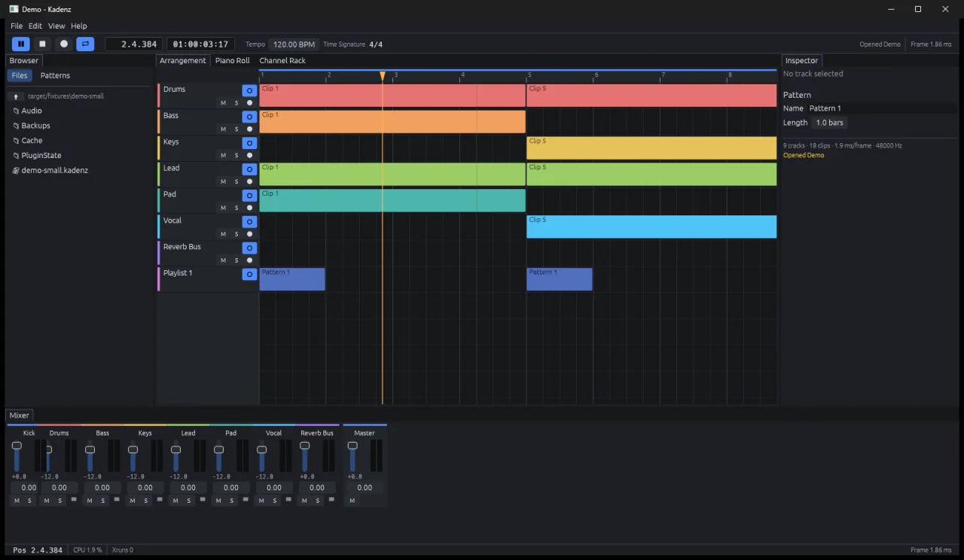Click the Stop button in the transport bar
Image resolution: width=964 pixels, height=560 pixels.
coord(42,44)
